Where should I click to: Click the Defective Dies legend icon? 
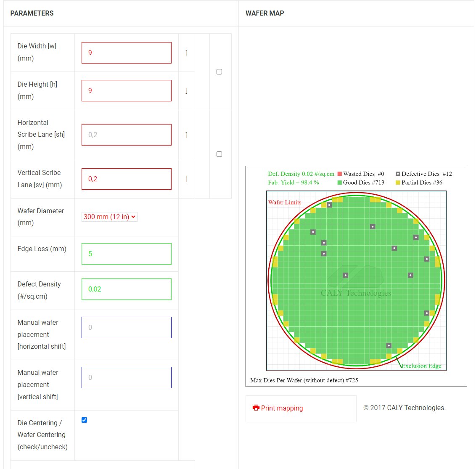[398, 174]
